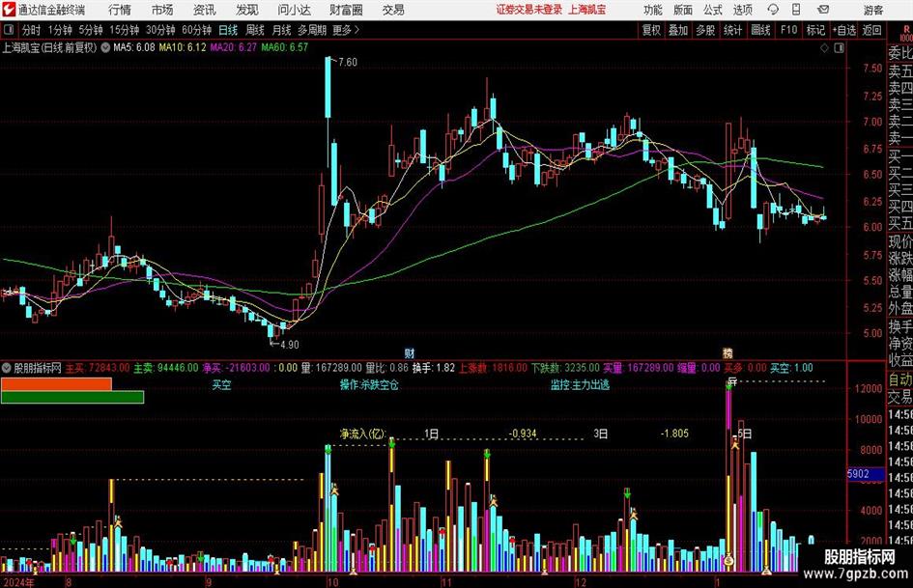The image size is (913, 588).
Task: Open the 交易 menu
Action: pyautogui.click(x=393, y=10)
